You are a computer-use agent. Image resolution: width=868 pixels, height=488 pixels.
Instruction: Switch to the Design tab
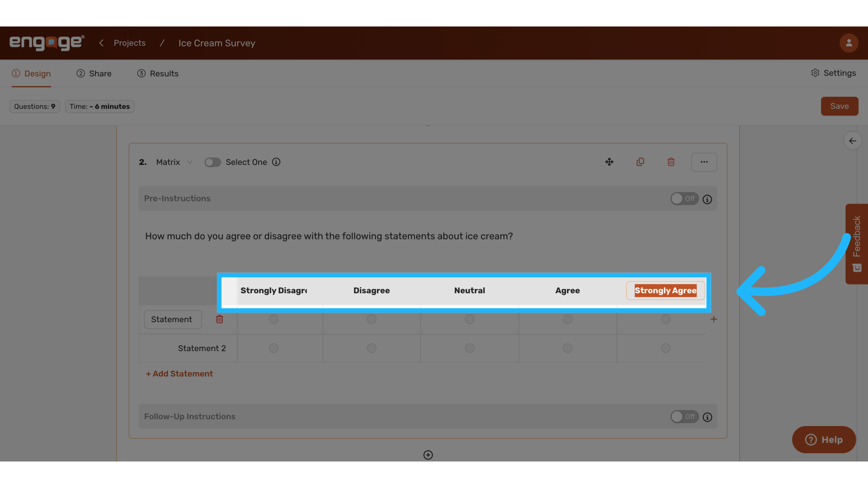(31, 74)
